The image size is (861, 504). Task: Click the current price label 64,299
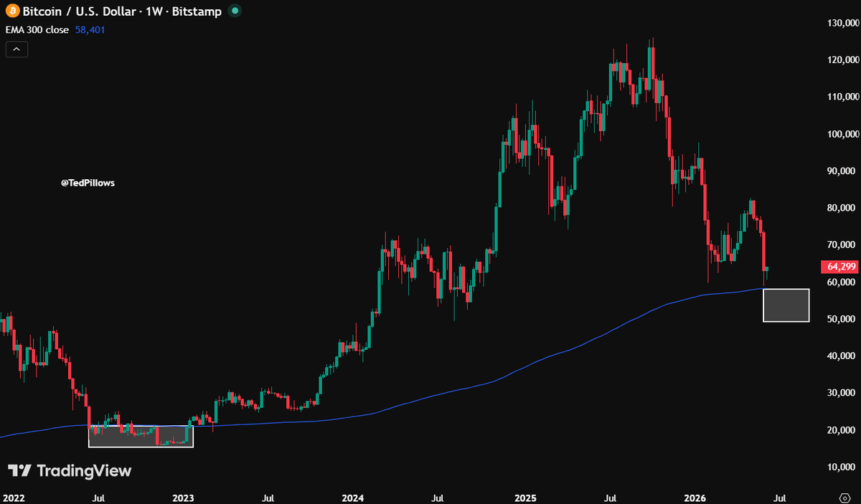pyautogui.click(x=839, y=267)
